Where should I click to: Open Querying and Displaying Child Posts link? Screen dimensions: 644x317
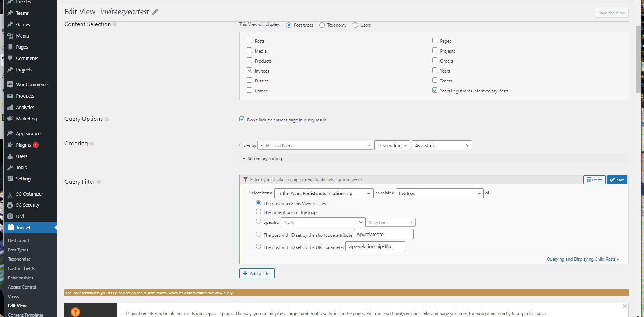point(583,259)
